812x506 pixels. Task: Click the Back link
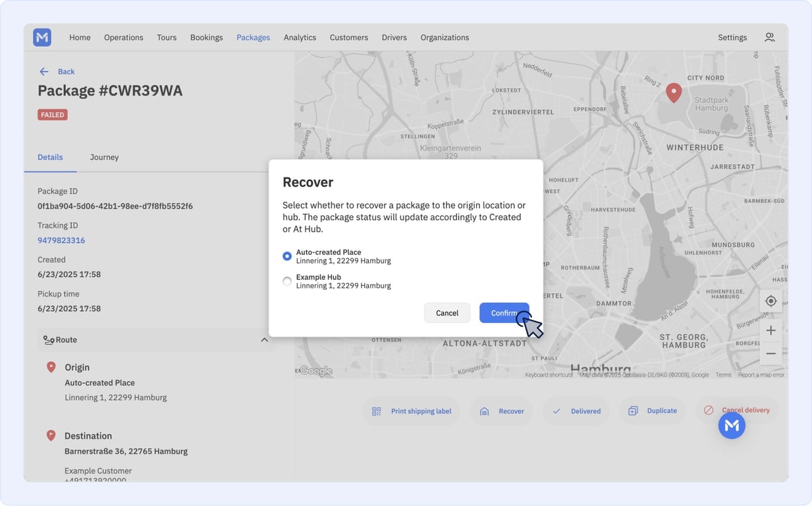pyautogui.click(x=66, y=72)
